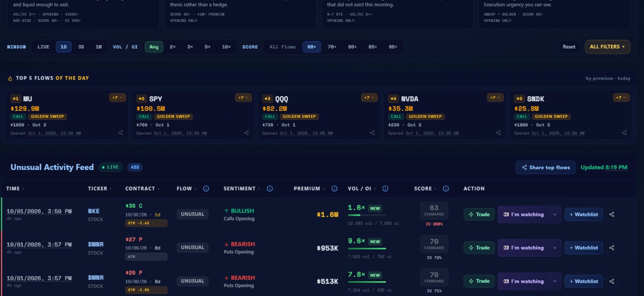Open the info icon beside the FLOW column header
The image size is (644, 296).
[206, 188]
